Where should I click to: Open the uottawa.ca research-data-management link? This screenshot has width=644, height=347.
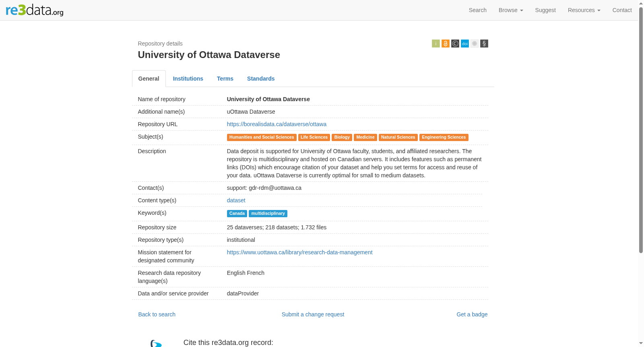(x=300, y=252)
